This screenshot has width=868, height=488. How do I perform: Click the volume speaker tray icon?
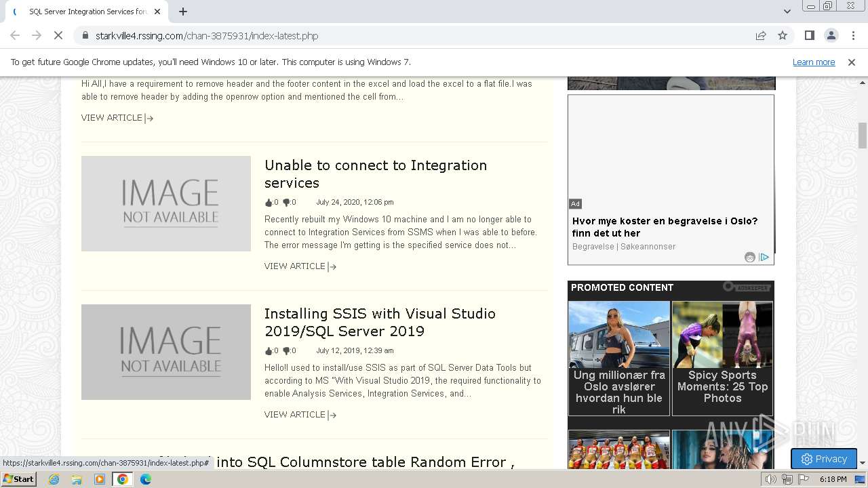tap(770, 479)
